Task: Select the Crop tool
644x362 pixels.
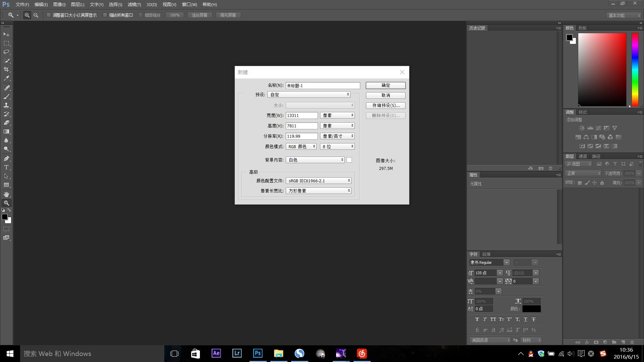Action: coord(6,69)
